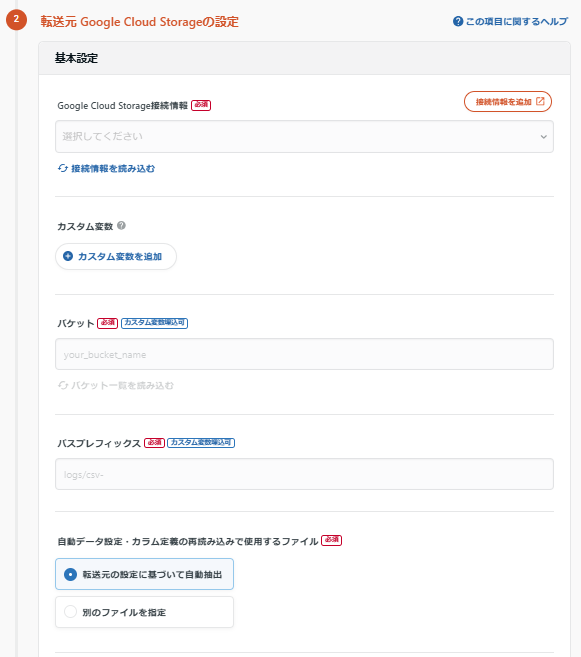Click the カスタム変数を追加 button

pos(116,256)
